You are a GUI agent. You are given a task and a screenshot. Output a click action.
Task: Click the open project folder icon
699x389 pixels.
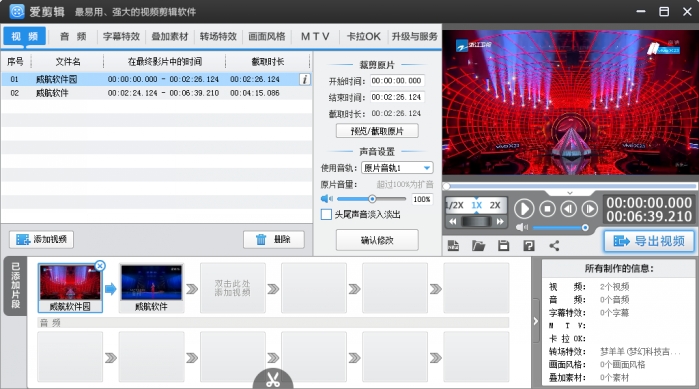[478, 246]
